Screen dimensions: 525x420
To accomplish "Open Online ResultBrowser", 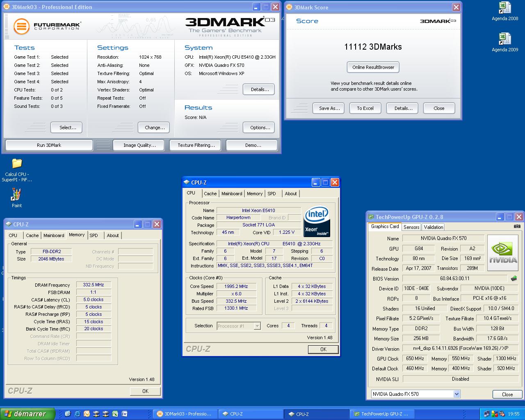I will tap(373, 67).
